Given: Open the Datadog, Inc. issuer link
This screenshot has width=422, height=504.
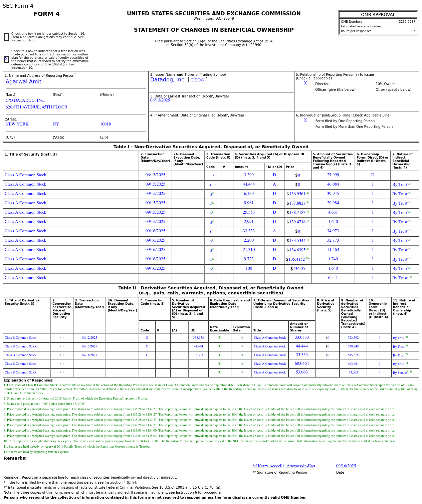Looking at the screenshot, I should [168, 80].
